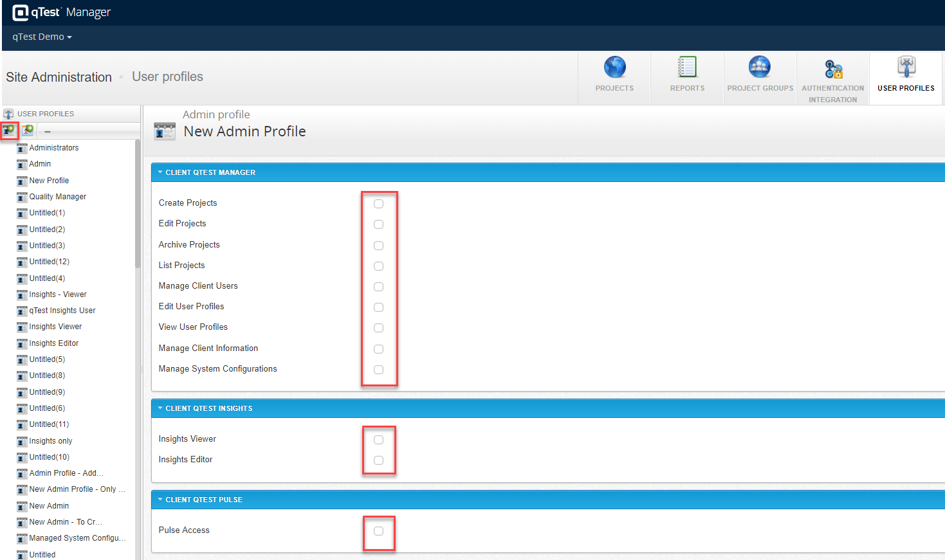Open the Untitled(1) profile

tap(47, 213)
